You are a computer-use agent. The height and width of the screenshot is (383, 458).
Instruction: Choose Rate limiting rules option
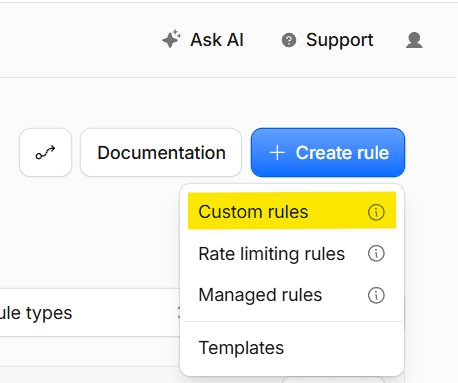292,254
